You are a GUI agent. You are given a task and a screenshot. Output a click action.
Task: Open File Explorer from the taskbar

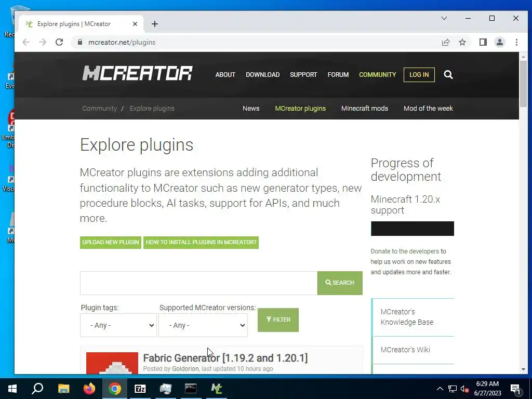pyautogui.click(x=63, y=389)
